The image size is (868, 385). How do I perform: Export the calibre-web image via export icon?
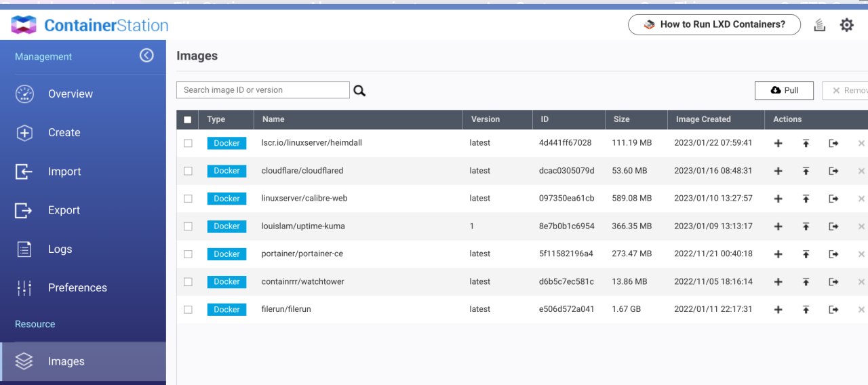833,199
